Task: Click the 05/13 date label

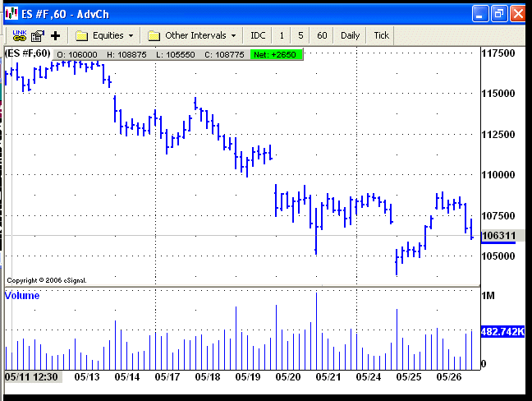Action: [87, 377]
